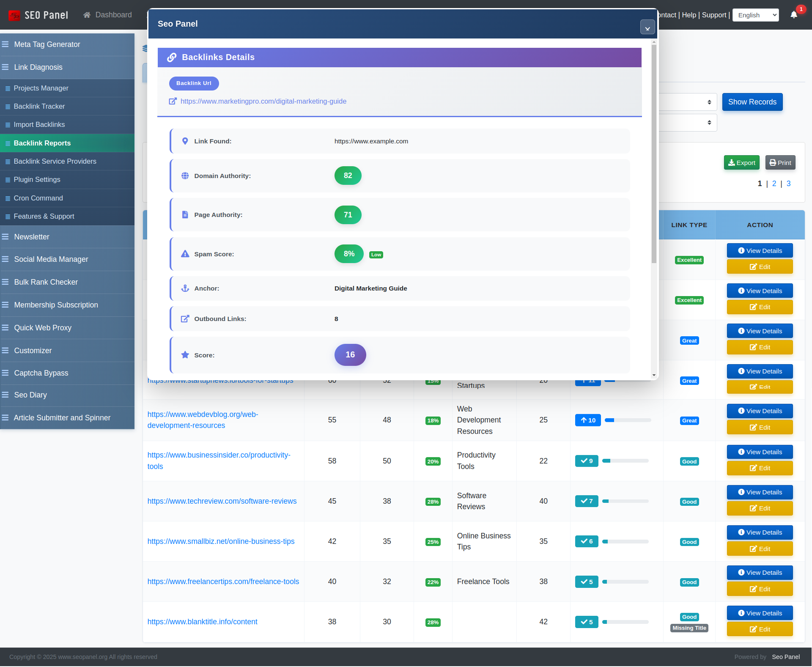Click the Print icon button

point(772,162)
